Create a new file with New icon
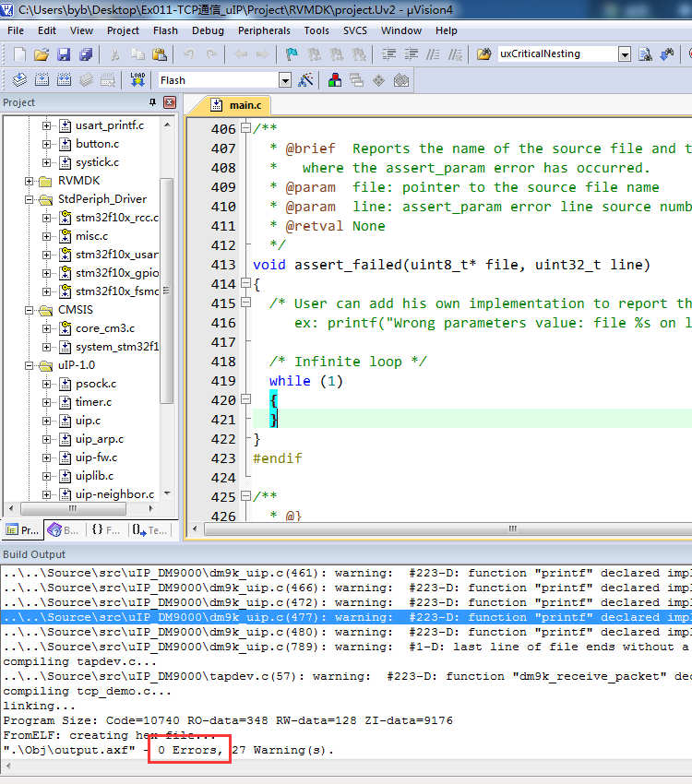 pos(19,54)
